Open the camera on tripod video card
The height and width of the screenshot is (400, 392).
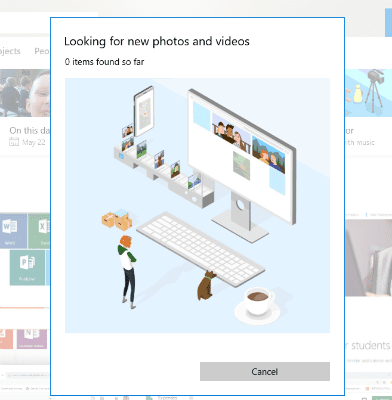pyautogui.click(x=368, y=93)
